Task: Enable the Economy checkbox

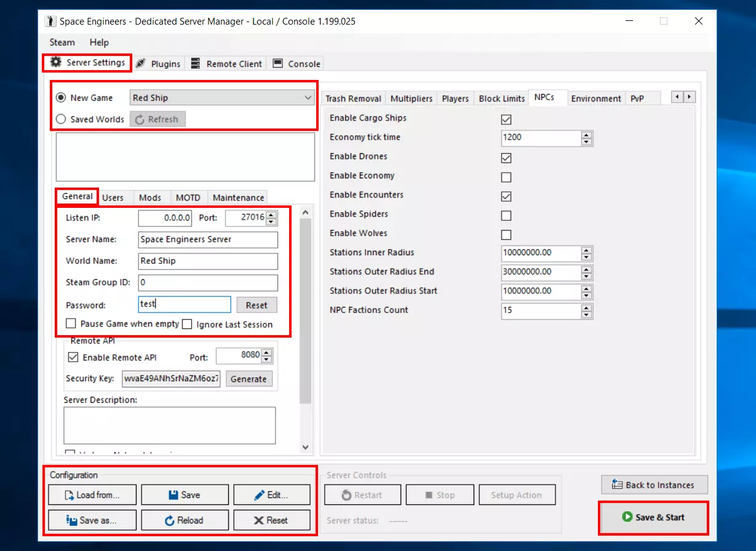Action: (x=506, y=177)
